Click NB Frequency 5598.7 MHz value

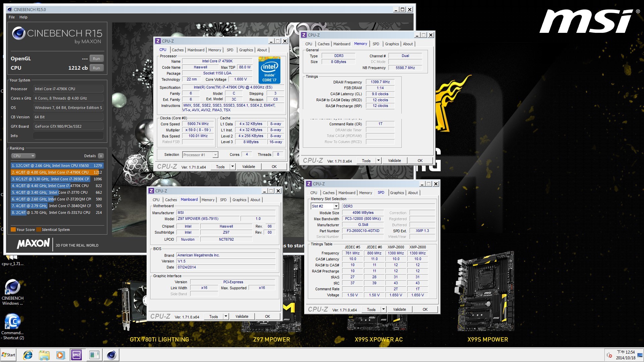tap(405, 68)
